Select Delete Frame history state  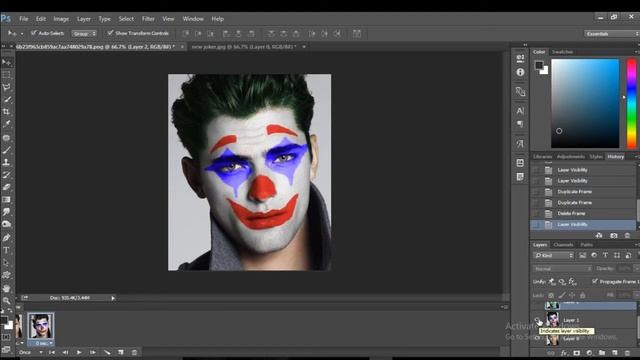(x=583, y=213)
